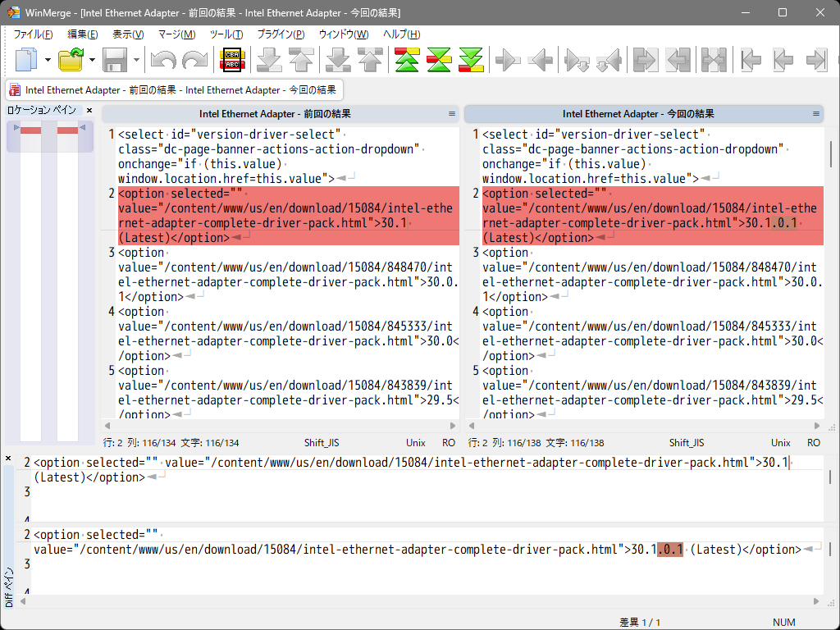Click the Diff pane's bottom scroll-left arrow
The height and width of the screenshot is (630, 840).
[23, 601]
